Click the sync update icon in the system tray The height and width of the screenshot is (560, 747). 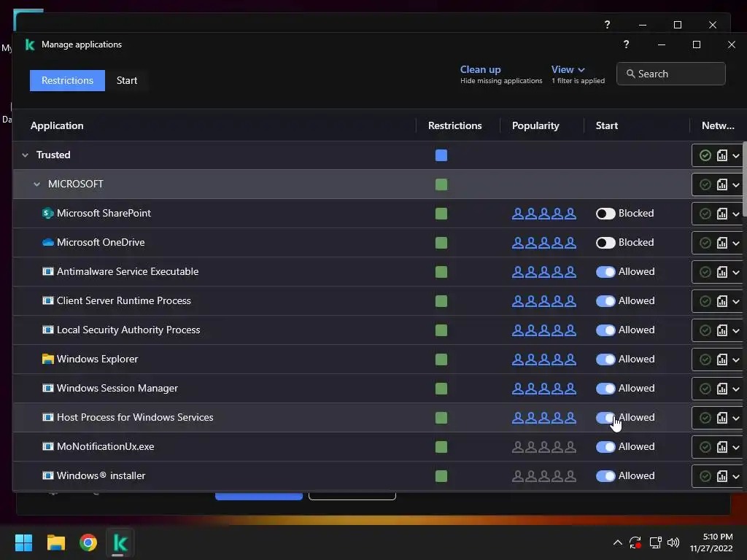635,542
